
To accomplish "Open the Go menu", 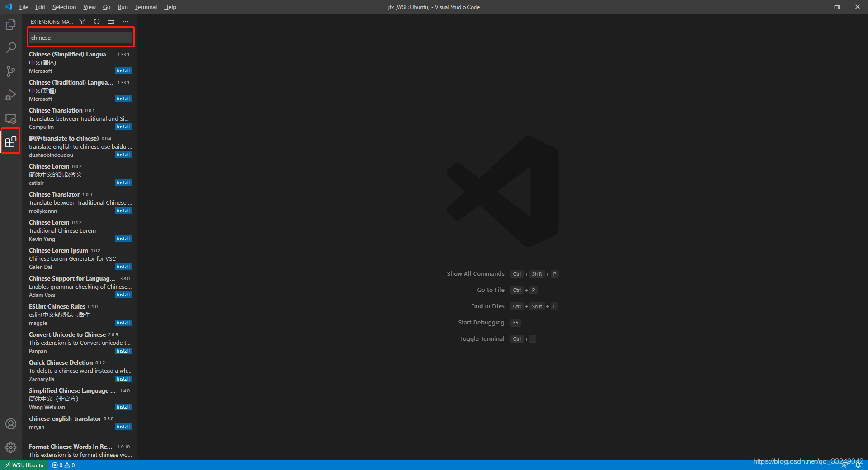I will 107,7.
